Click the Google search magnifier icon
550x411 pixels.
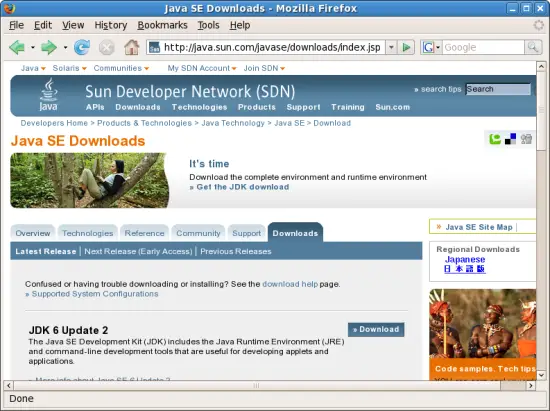(x=532, y=47)
